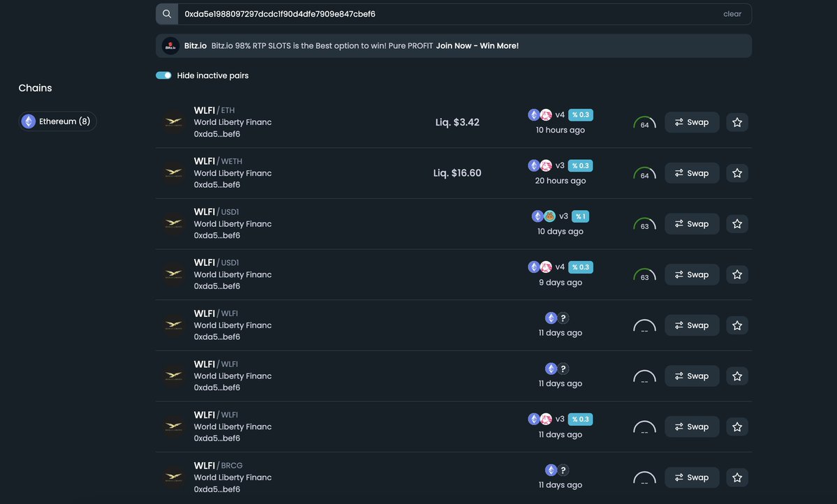Click the empty score gauge in WLFI/BRCG row
Screen dimensions: 837x504
point(644,478)
